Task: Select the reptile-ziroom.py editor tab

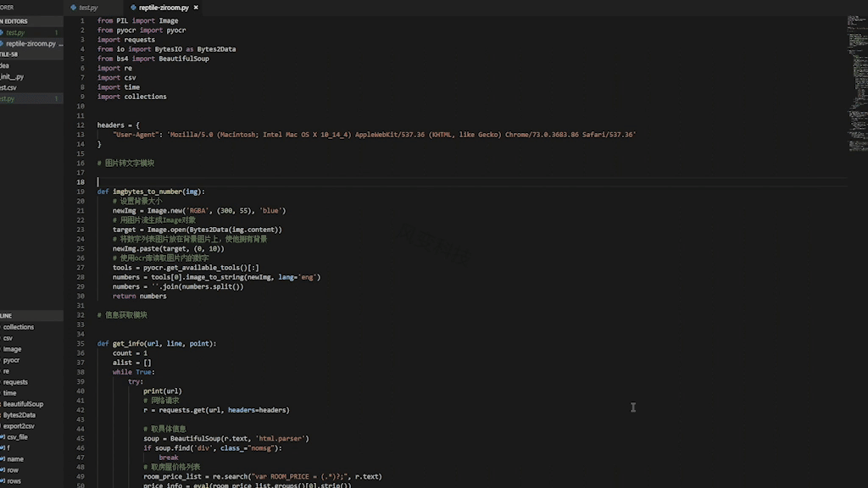Action: 164,8
